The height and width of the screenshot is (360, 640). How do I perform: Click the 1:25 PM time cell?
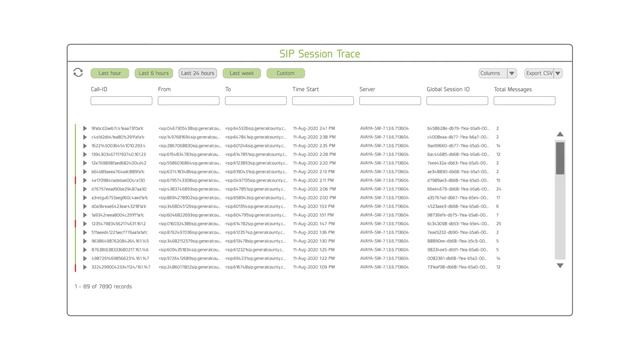pos(313,250)
